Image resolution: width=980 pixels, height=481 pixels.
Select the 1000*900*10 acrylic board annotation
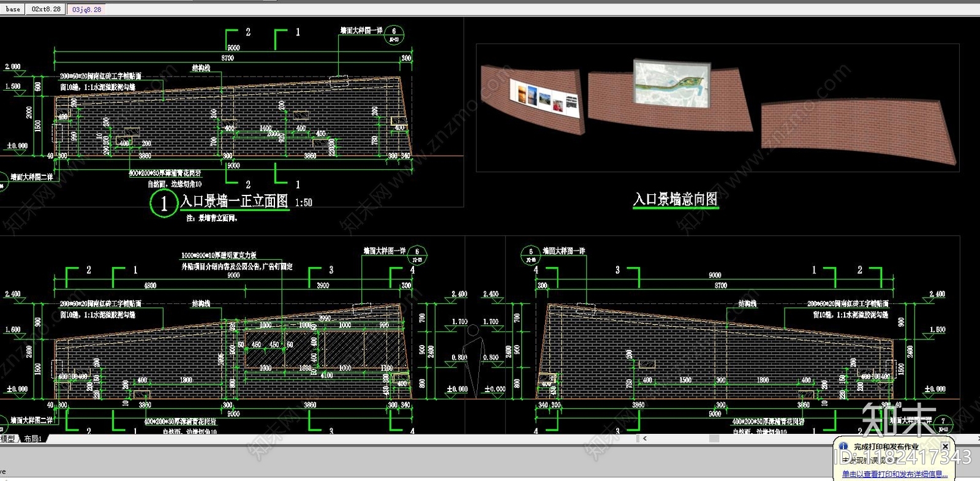(x=219, y=255)
